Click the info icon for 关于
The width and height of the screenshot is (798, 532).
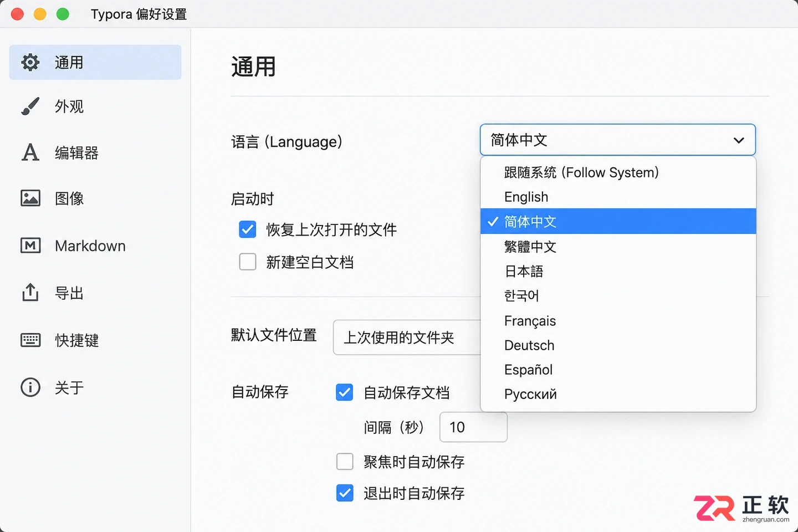point(30,387)
